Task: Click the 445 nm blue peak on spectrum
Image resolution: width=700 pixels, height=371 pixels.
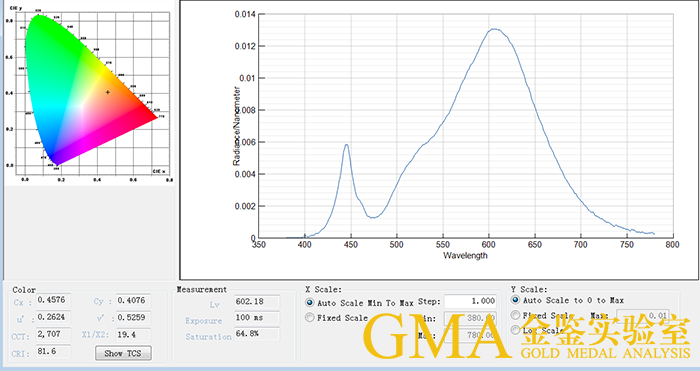Action: [x=346, y=145]
